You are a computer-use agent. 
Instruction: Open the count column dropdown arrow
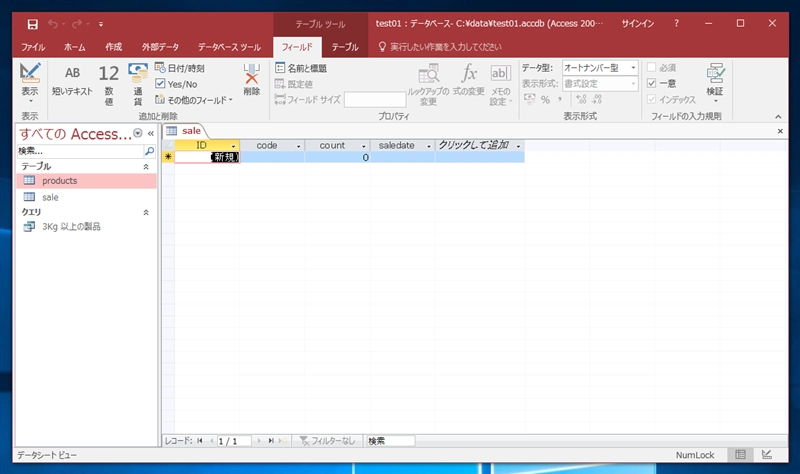364,146
